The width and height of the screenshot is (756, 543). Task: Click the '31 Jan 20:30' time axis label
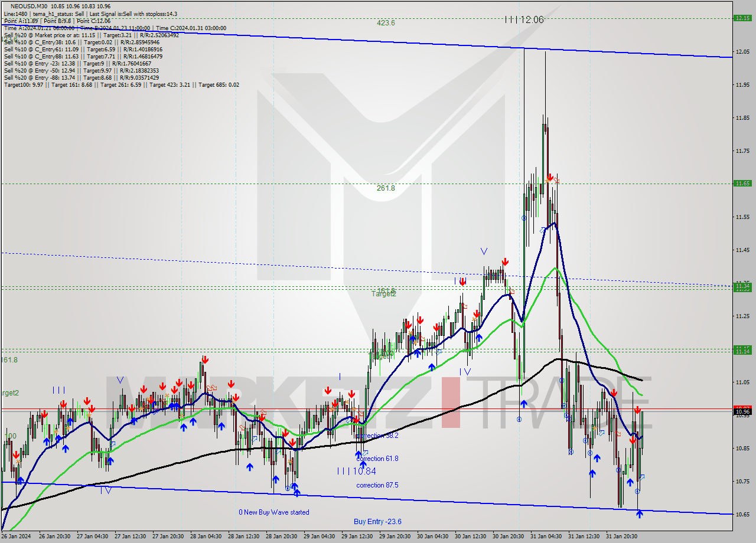point(622,537)
